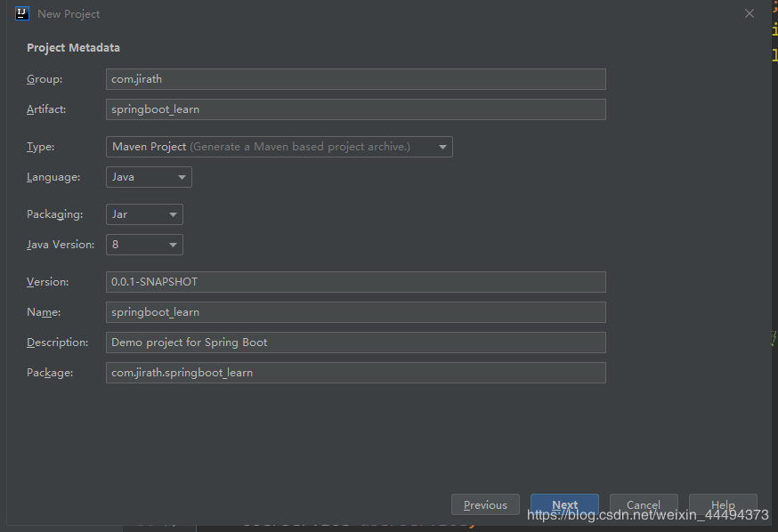Click the Java Version: label
Viewport: 778px width, 532px height.
61,245
